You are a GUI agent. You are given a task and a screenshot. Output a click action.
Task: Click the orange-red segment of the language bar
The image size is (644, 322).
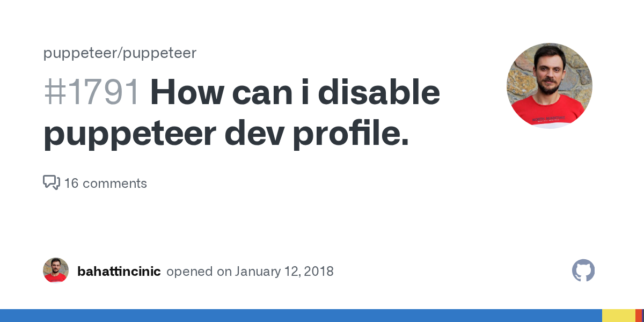pyautogui.click(x=638, y=316)
